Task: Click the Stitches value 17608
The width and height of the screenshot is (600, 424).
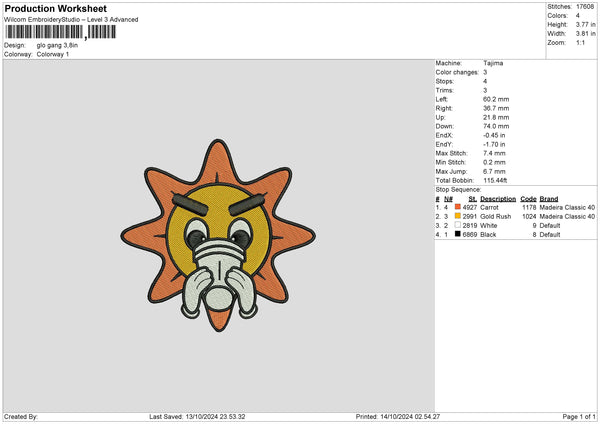Action: click(x=585, y=7)
